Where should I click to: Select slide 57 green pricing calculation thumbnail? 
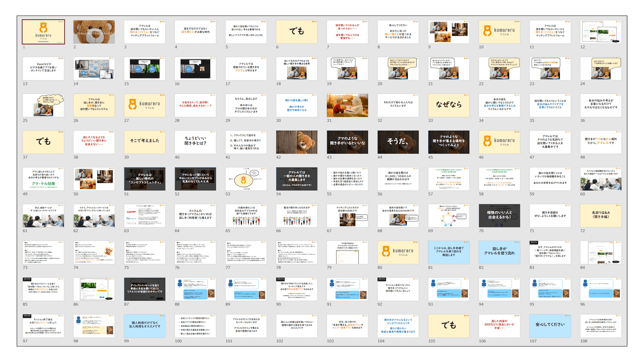pos(449,179)
